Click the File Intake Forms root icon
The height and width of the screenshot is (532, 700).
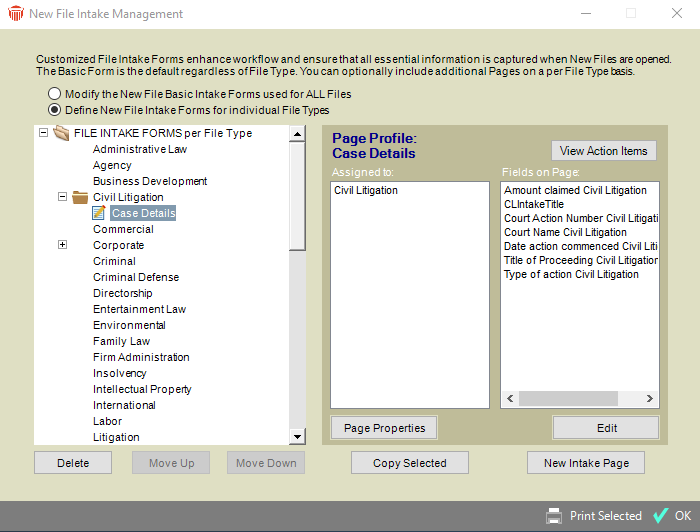[x=61, y=133]
